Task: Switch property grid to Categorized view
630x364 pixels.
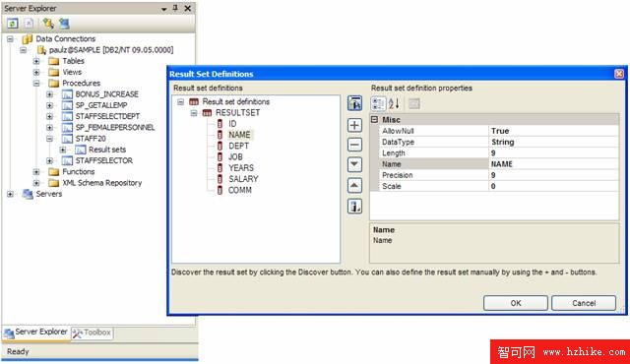Action: tap(378, 104)
